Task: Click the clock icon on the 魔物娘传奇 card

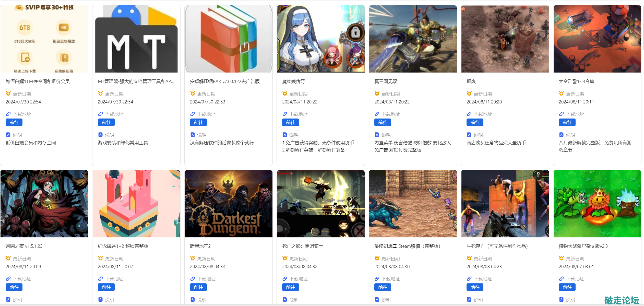Action: [285, 94]
